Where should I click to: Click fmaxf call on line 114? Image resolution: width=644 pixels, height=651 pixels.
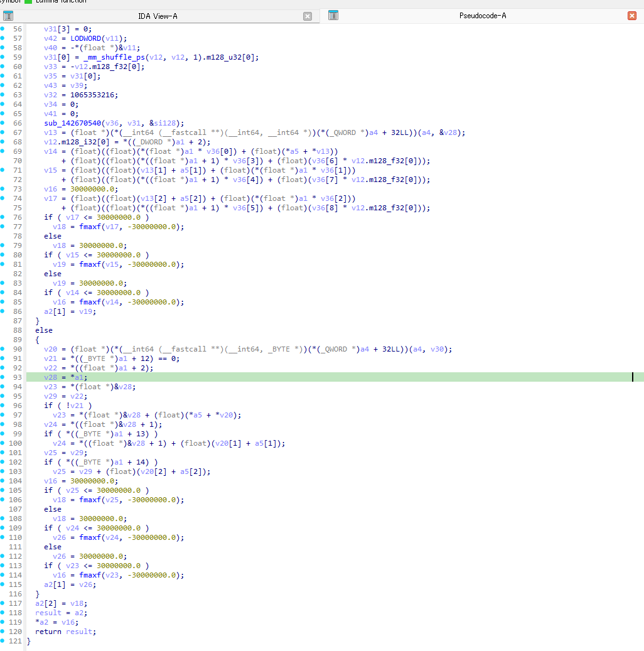point(90,575)
